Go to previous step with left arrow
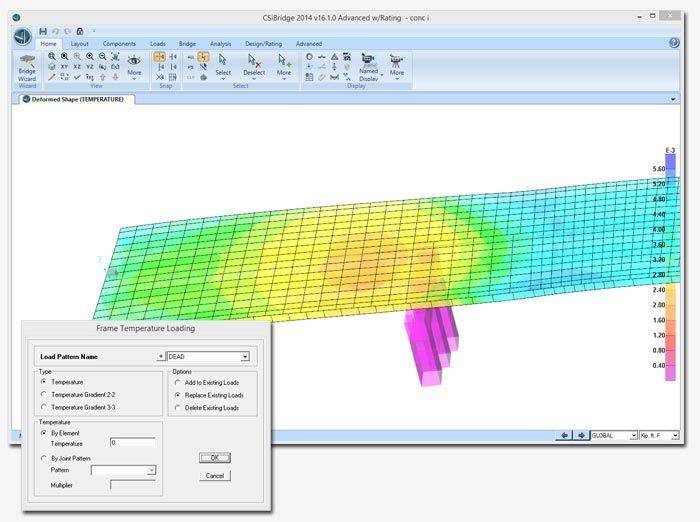Image resolution: width=700 pixels, height=522 pixels. (x=564, y=435)
